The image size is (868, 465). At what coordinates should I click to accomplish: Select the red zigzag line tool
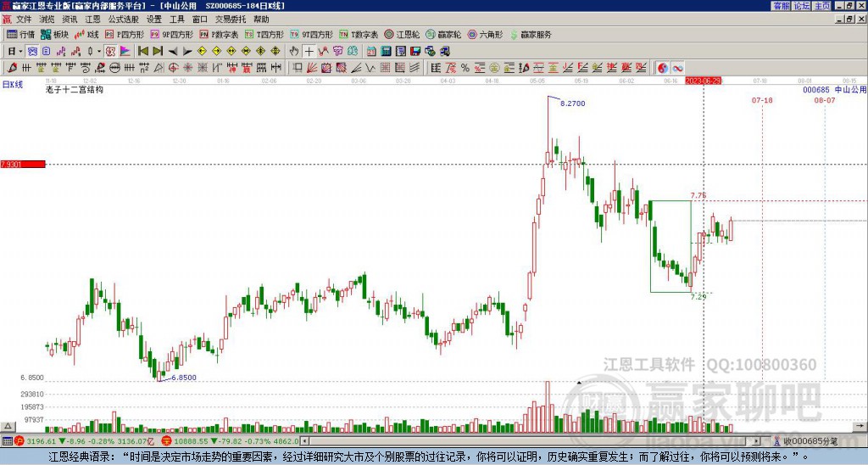pyautogui.click(x=323, y=52)
